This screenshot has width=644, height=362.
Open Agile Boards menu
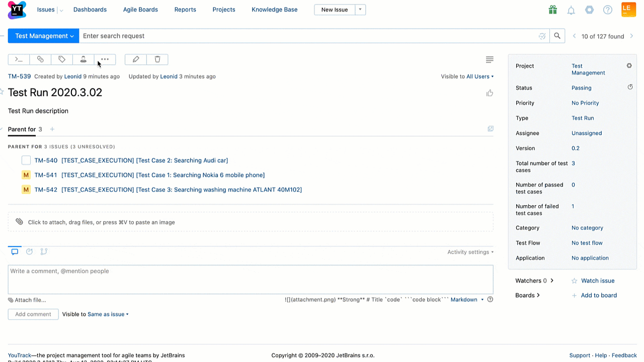140,10
